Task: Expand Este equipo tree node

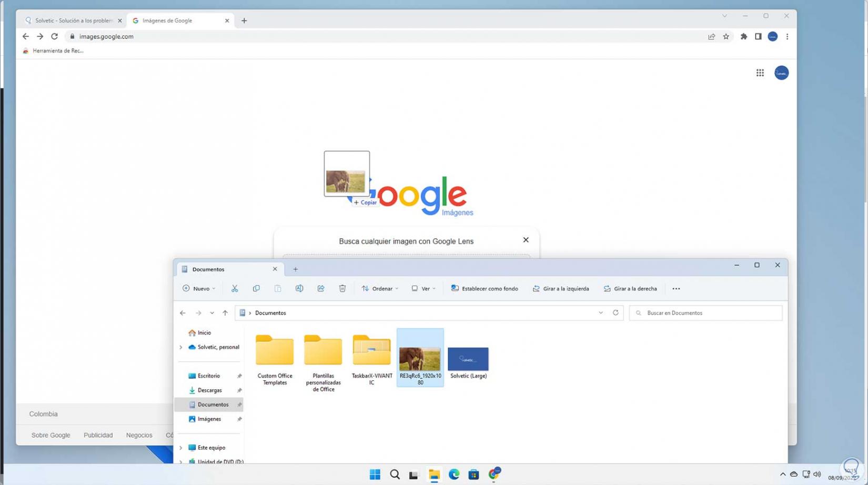Action: 181,448
